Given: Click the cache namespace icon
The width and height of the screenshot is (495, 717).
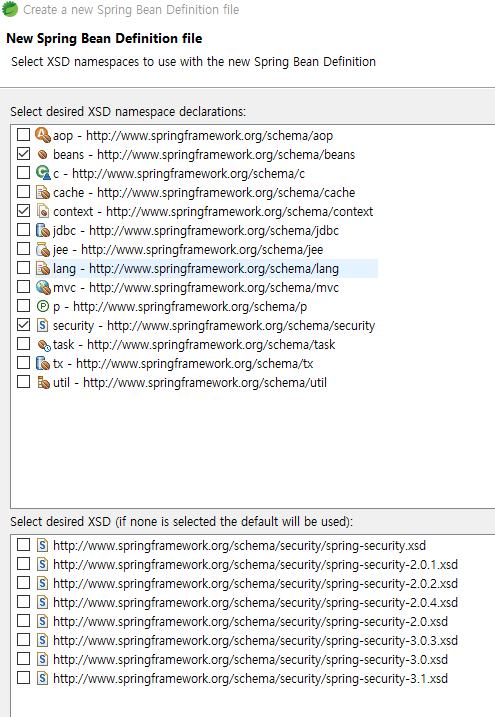Looking at the screenshot, I should pos(43,192).
